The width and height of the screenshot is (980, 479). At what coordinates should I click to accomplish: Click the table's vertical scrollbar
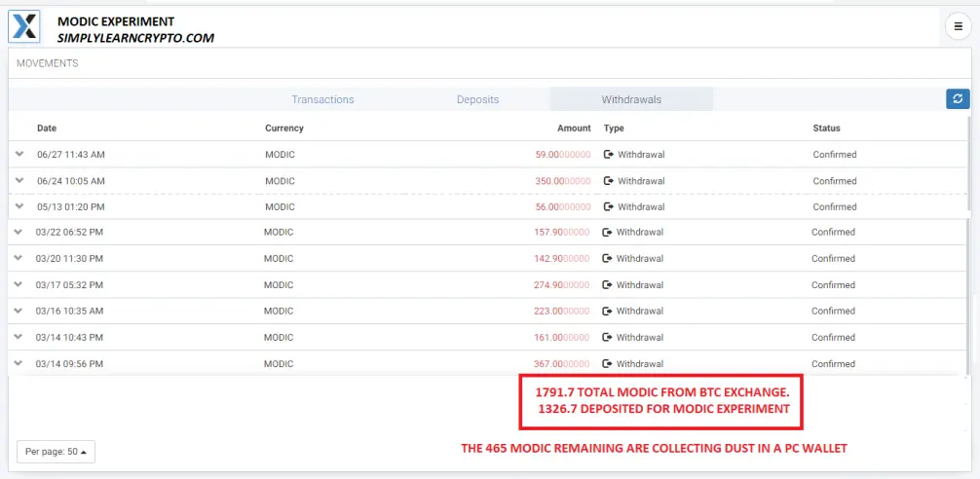968,243
